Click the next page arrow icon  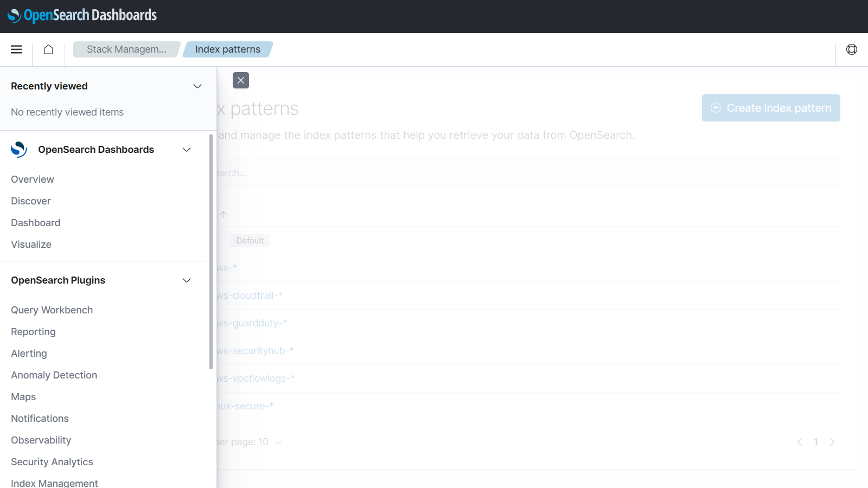click(832, 442)
